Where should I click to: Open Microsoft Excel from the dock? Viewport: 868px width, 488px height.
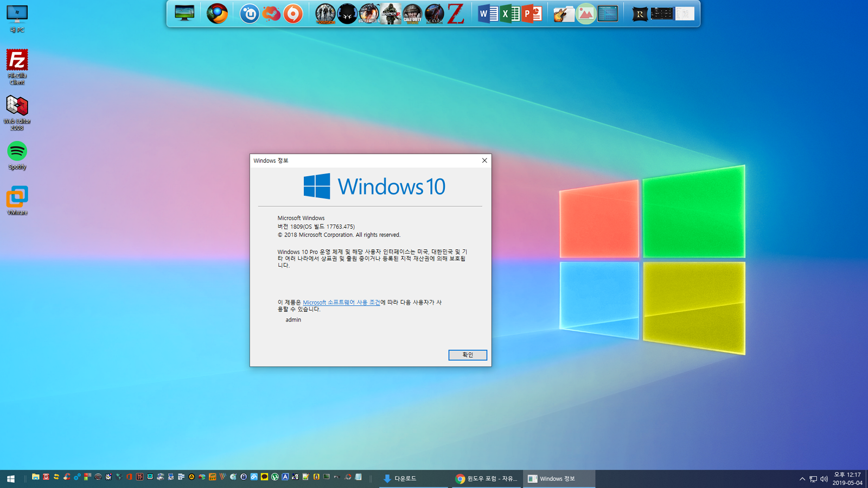(510, 14)
